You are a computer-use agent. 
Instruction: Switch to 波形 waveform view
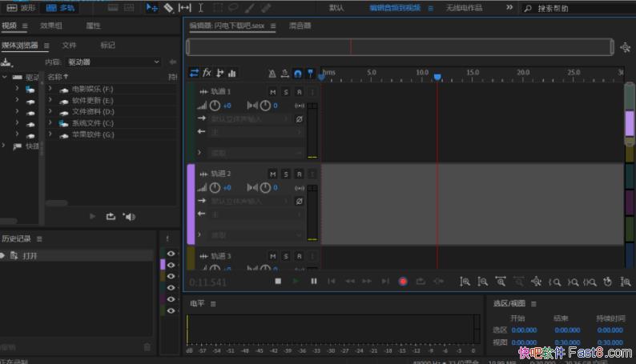click(x=21, y=7)
